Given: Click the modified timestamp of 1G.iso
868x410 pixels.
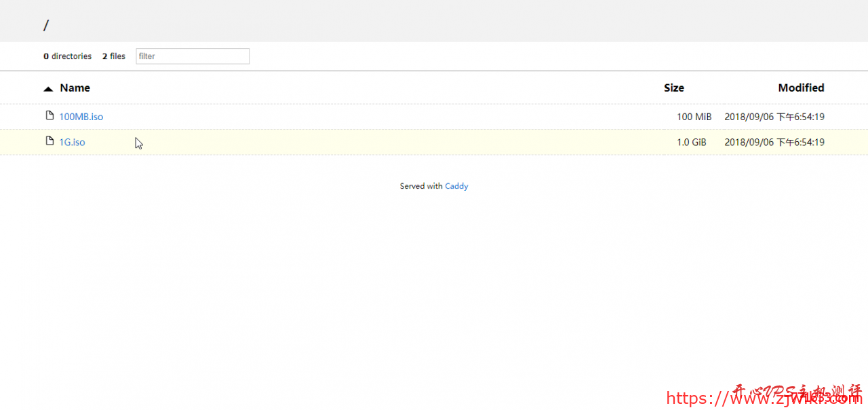Looking at the screenshot, I should coord(774,143).
